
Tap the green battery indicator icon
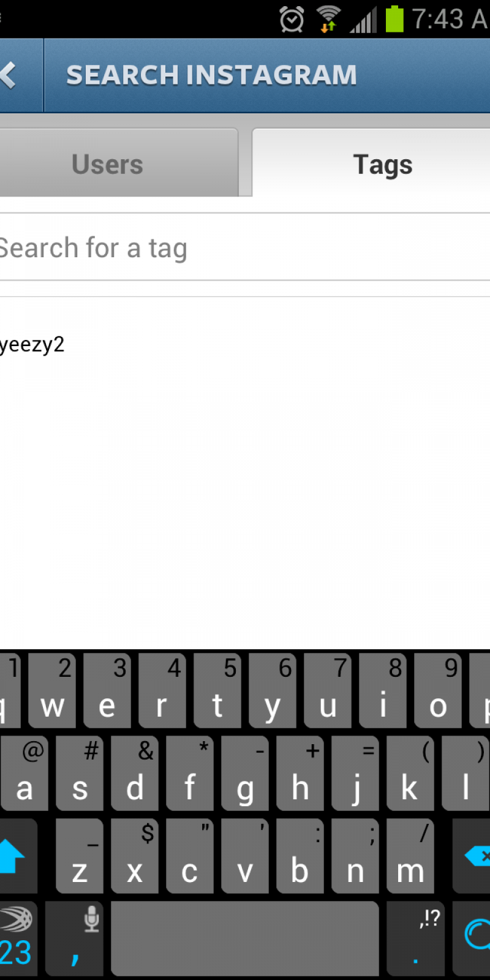point(395,18)
